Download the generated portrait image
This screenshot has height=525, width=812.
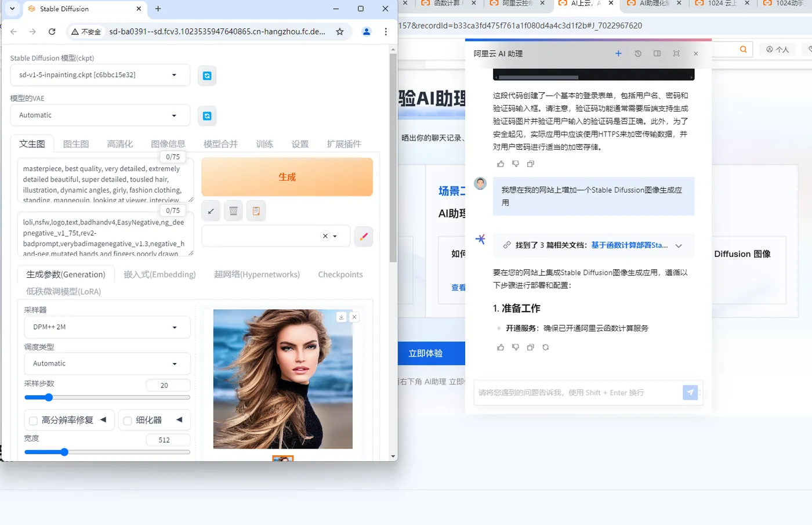click(x=342, y=317)
